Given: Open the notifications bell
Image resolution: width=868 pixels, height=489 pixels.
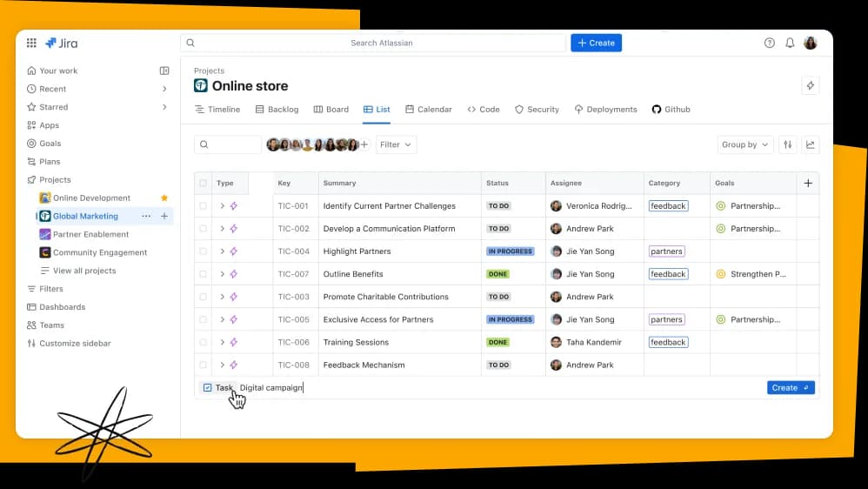Looking at the screenshot, I should [790, 43].
